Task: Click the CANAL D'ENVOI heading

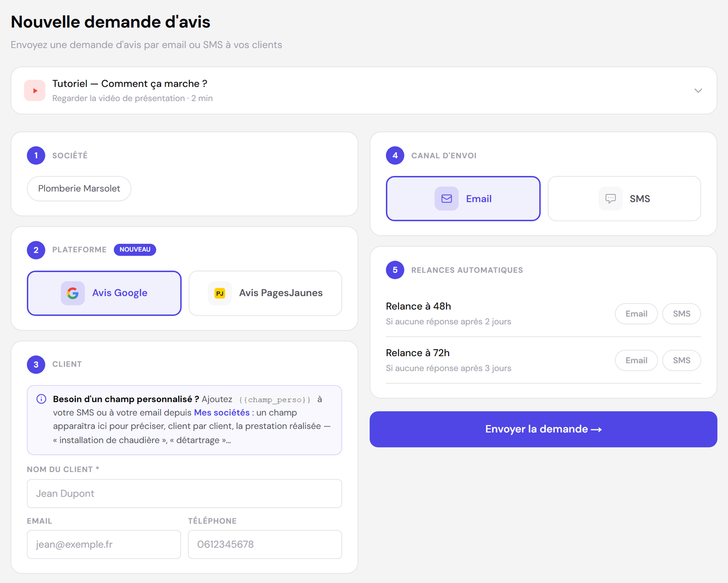Action: pos(444,156)
